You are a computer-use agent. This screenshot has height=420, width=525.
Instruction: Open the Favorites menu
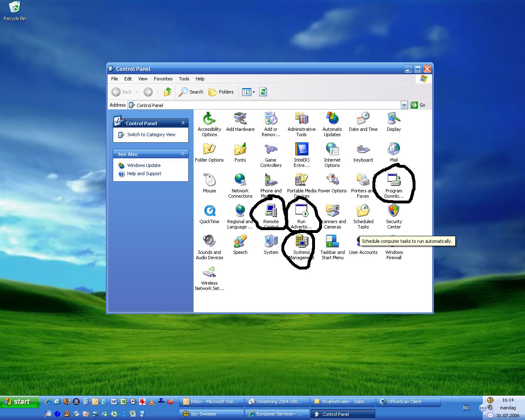[163, 79]
